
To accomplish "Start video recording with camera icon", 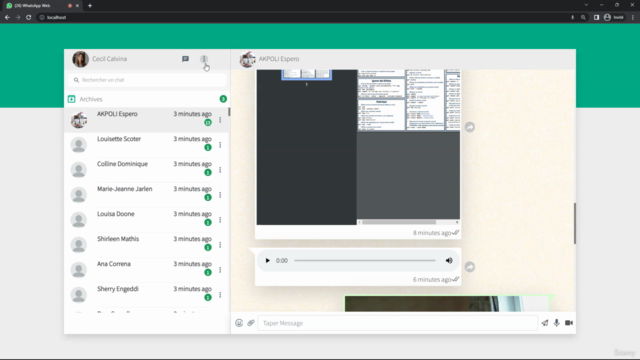I will 569,323.
